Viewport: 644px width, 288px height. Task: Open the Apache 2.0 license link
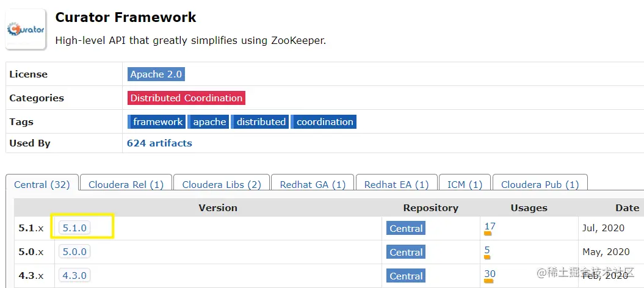[x=156, y=74]
